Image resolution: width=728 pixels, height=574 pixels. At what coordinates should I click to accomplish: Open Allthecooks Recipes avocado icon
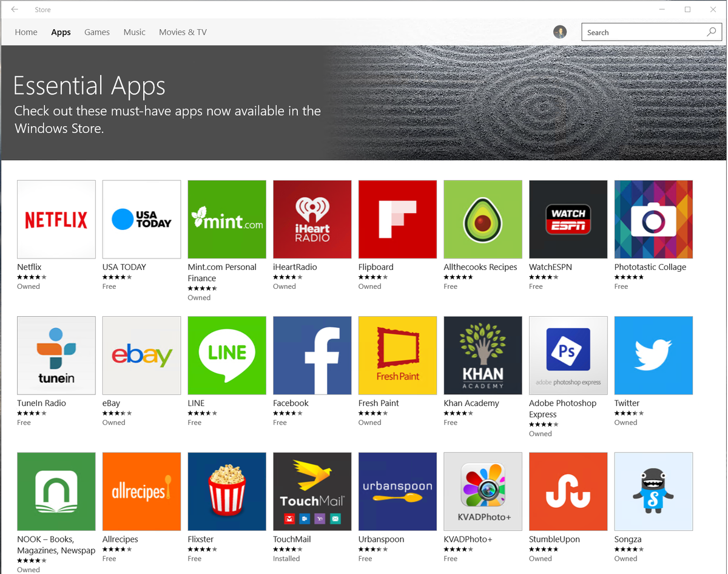point(483,220)
